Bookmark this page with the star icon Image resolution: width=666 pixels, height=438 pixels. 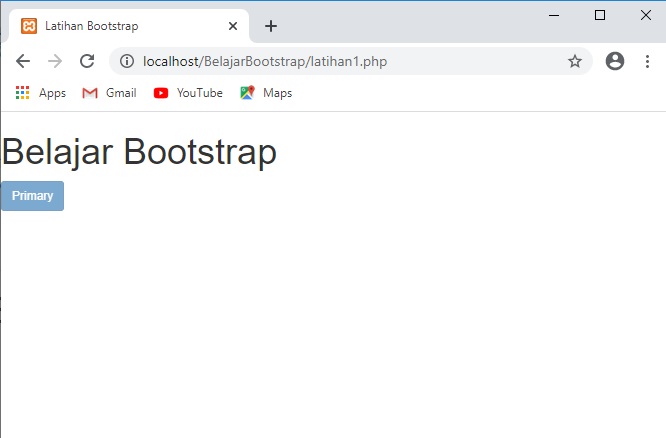click(x=575, y=62)
